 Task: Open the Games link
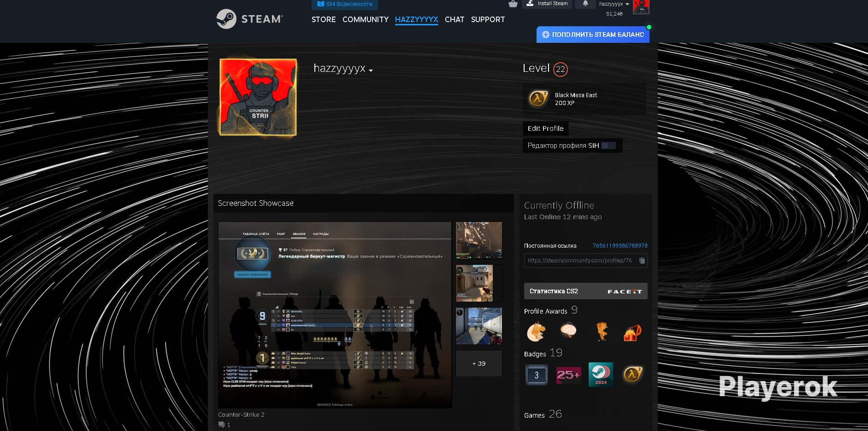(534, 415)
